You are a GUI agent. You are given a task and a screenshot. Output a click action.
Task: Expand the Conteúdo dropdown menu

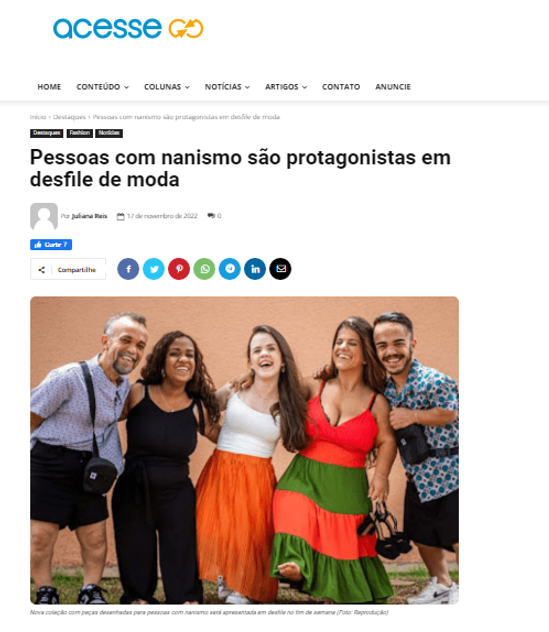pyautogui.click(x=102, y=87)
